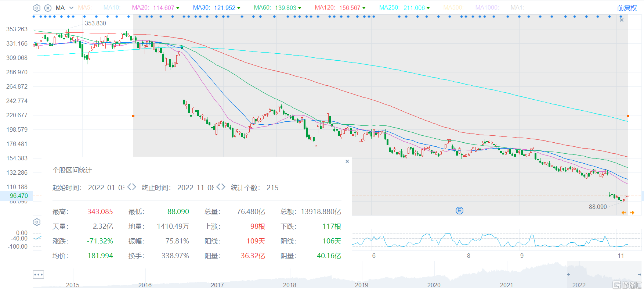Click the 起始时间 start date stepper arrows

coord(132,187)
